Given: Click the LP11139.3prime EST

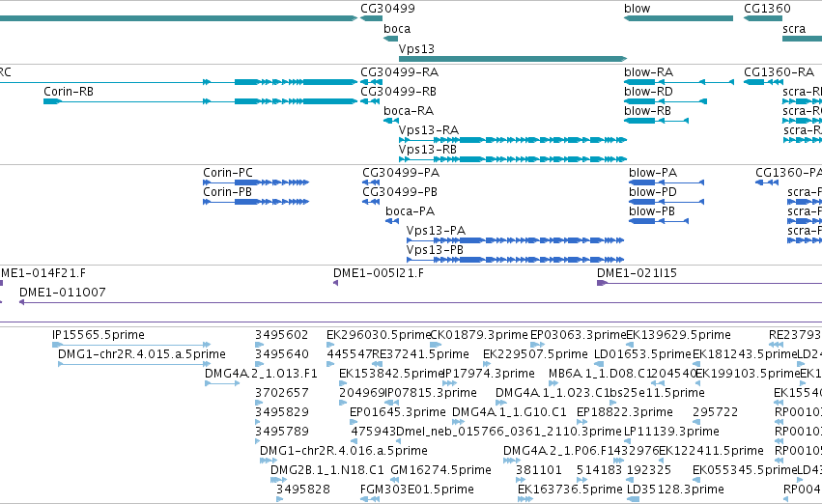Looking at the screenshot, I should (627, 441).
